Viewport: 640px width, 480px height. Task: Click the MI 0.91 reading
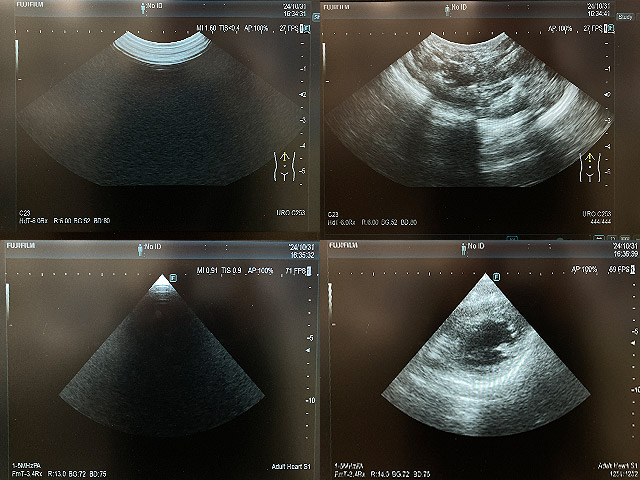tap(207, 270)
